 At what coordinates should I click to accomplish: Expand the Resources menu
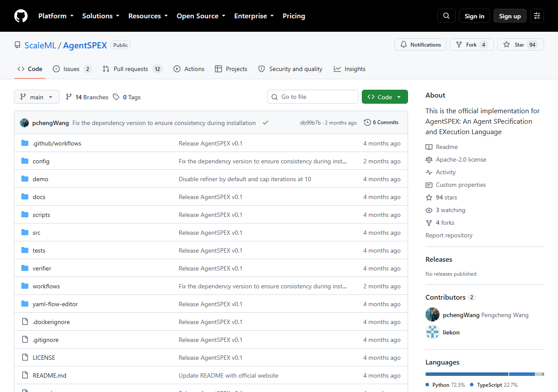148,16
